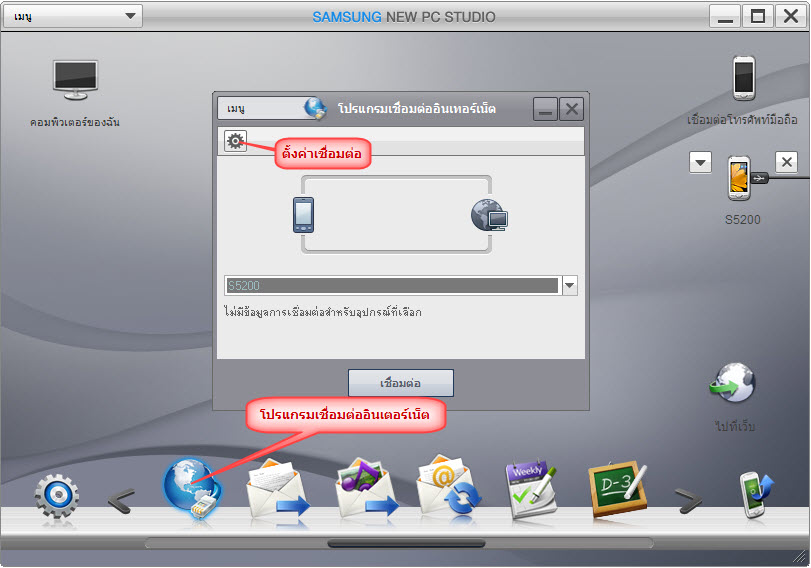
Task: Click the คอมพิวเตอร์ของฉัน label
Action: tap(75, 122)
